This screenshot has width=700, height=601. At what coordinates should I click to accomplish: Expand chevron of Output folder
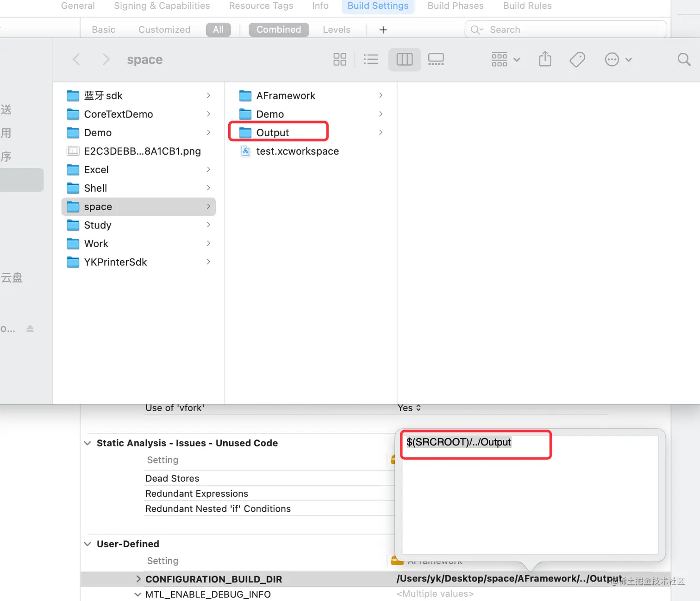tap(381, 132)
